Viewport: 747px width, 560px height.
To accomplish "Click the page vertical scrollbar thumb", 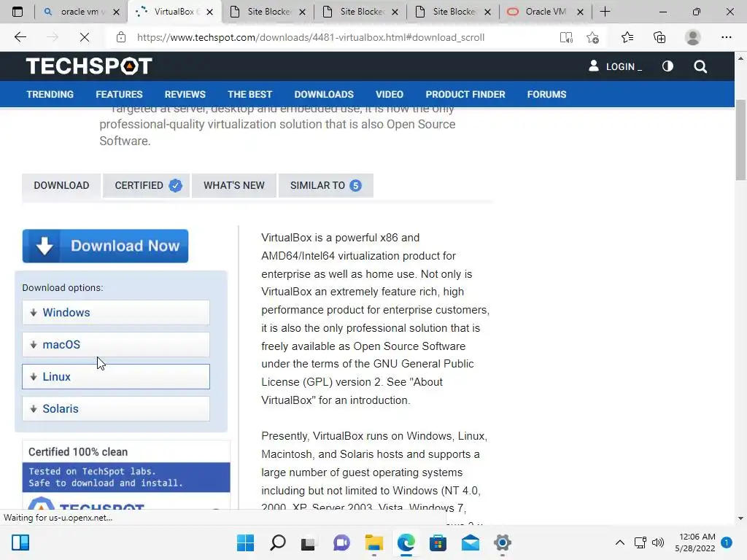I will [x=740, y=140].
